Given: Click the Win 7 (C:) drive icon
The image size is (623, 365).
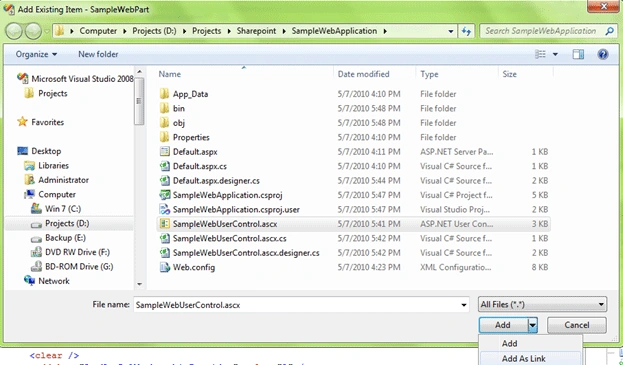Looking at the screenshot, I should [37, 208].
